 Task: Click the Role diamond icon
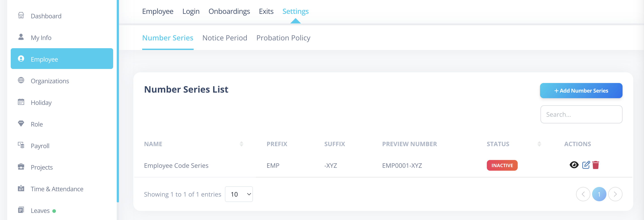21,123
